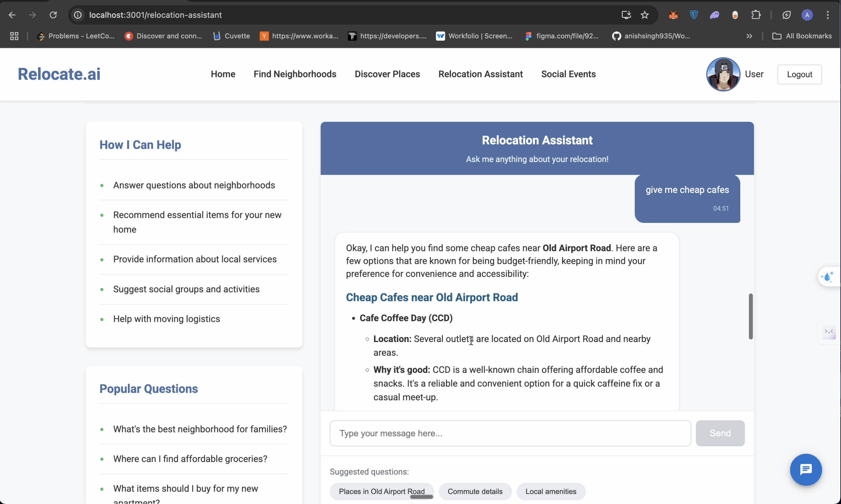Click Where can I find affordable groceries?
Image resolution: width=841 pixels, height=504 pixels.
click(x=190, y=459)
